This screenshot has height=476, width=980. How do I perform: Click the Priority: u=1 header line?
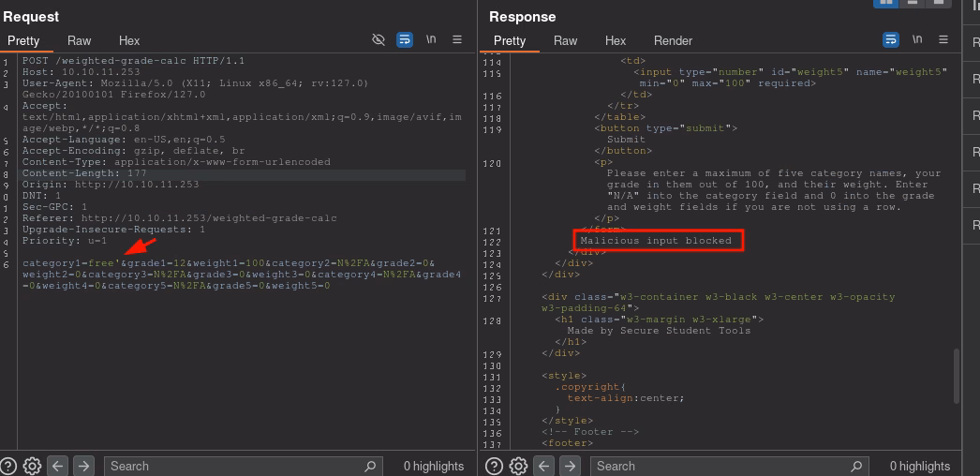65,241
